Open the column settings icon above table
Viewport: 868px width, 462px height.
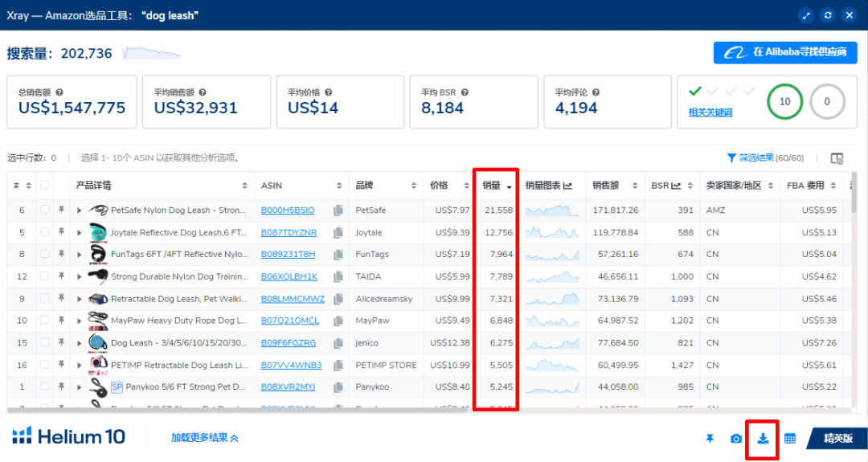(x=837, y=158)
